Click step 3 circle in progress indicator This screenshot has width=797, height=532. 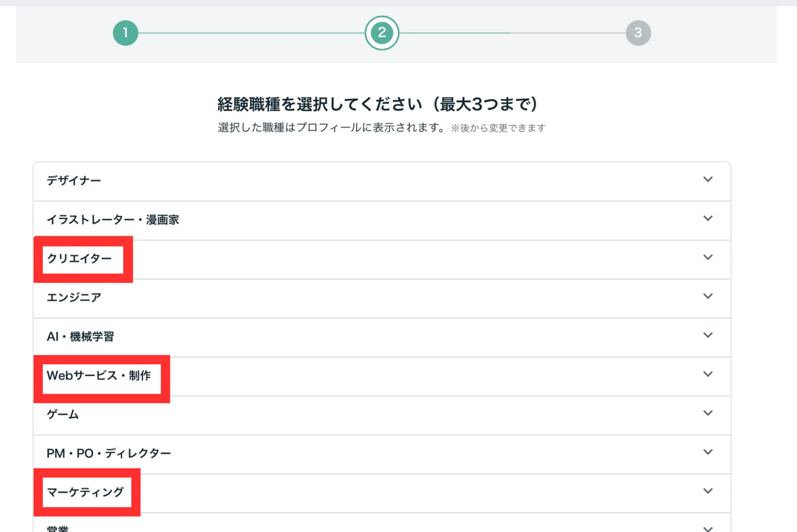click(x=639, y=33)
